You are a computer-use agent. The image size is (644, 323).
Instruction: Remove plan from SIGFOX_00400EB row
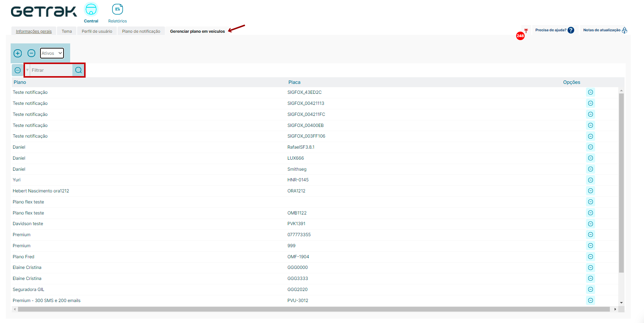pyautogui.click(x=590, y=125)
